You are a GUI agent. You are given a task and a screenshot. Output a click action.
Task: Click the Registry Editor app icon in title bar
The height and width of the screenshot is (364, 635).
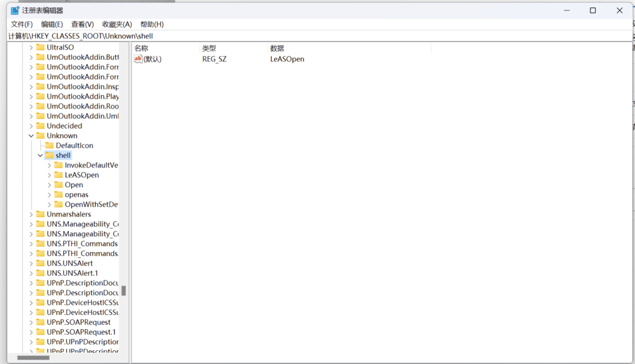point(14,11)
